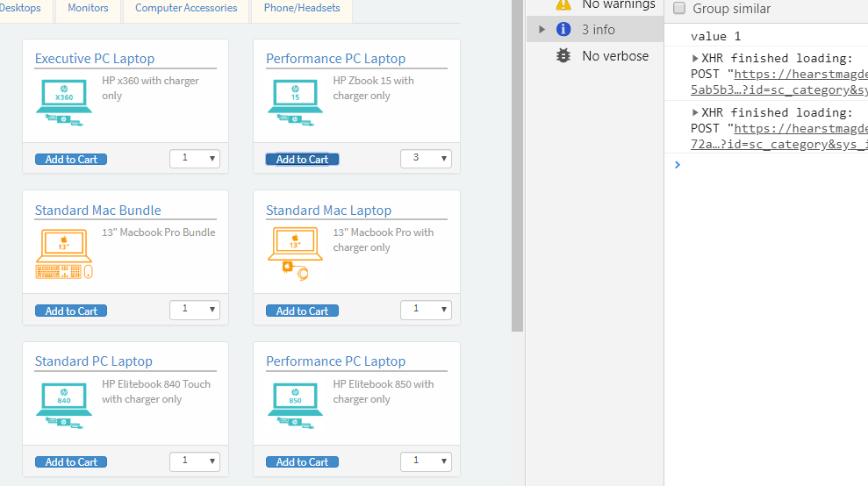
Task: Click the 13" Macbook Pro Bundle image
Action: (x=64, y=254)
